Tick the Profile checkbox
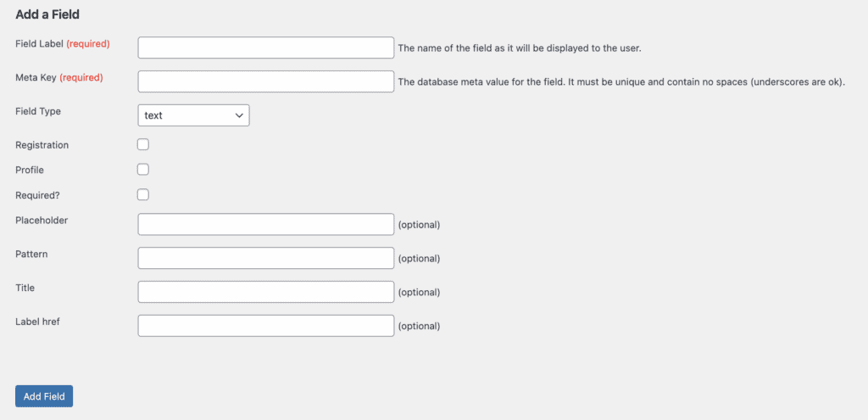This screenshot has width=868, height=420. coord(143,170)
